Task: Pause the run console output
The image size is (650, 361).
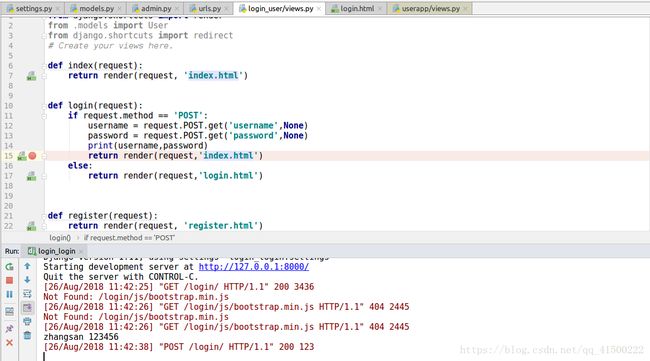Action: pos(9,294)
